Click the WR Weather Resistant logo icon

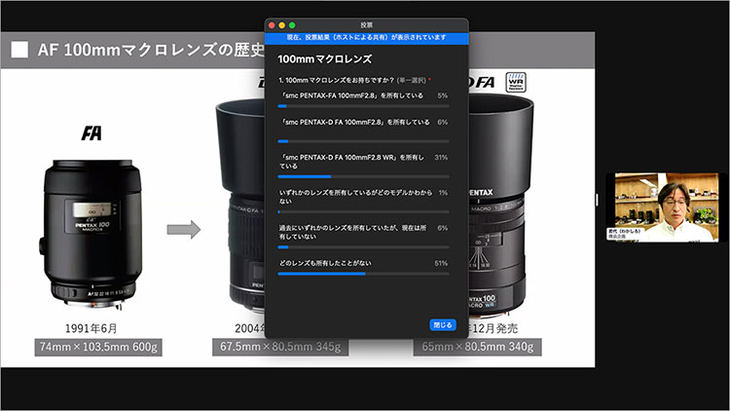point(516,82)
